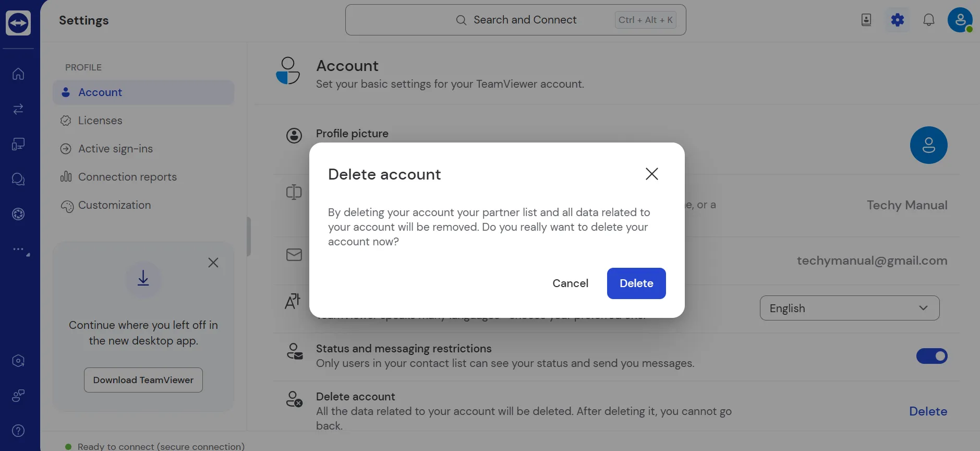Confirm with the blue Delete button
This screenshot has width=980, height=451.
coord(636,283)
